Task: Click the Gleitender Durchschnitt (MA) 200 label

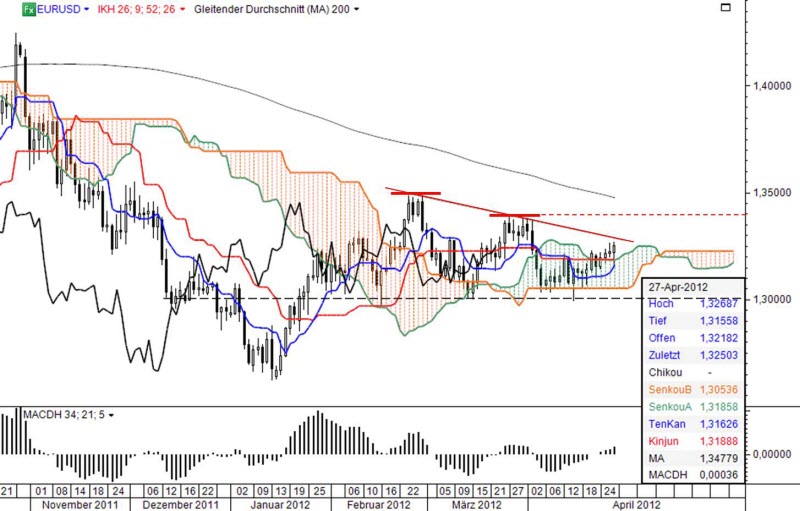Action: [272, 9]
